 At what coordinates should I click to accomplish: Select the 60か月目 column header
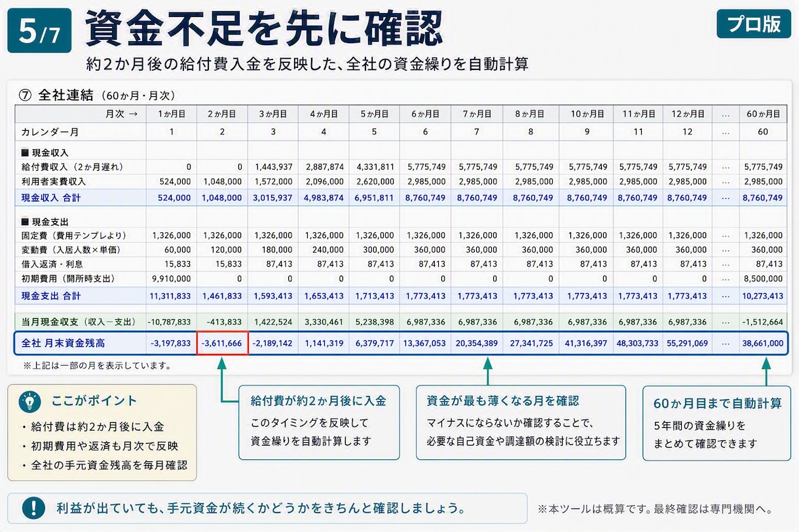pos(764,114)
